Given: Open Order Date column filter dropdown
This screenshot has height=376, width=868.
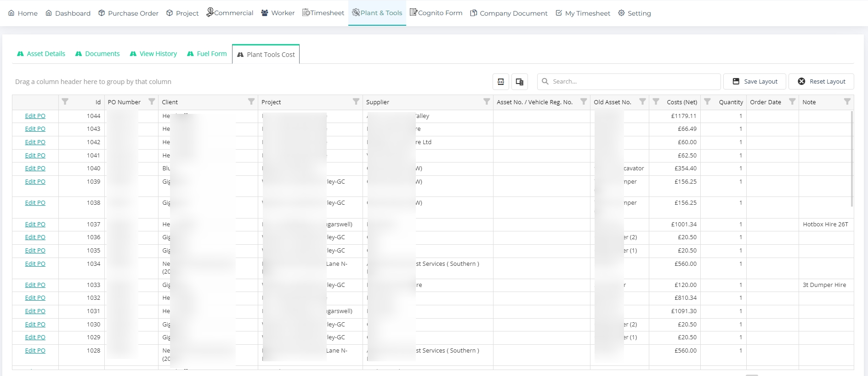Looking at the screenshot, I should (792, 101).
